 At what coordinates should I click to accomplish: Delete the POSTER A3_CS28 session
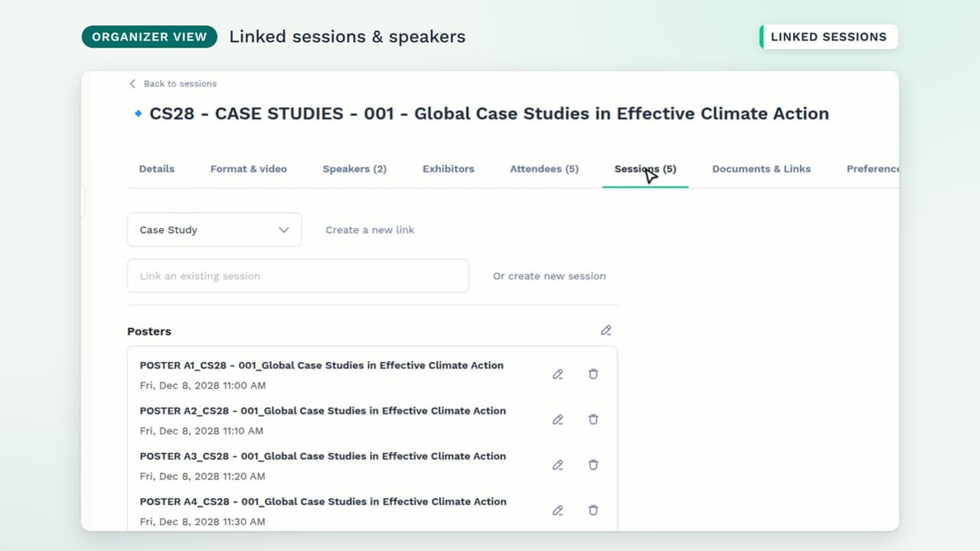[x=593, y=465]
